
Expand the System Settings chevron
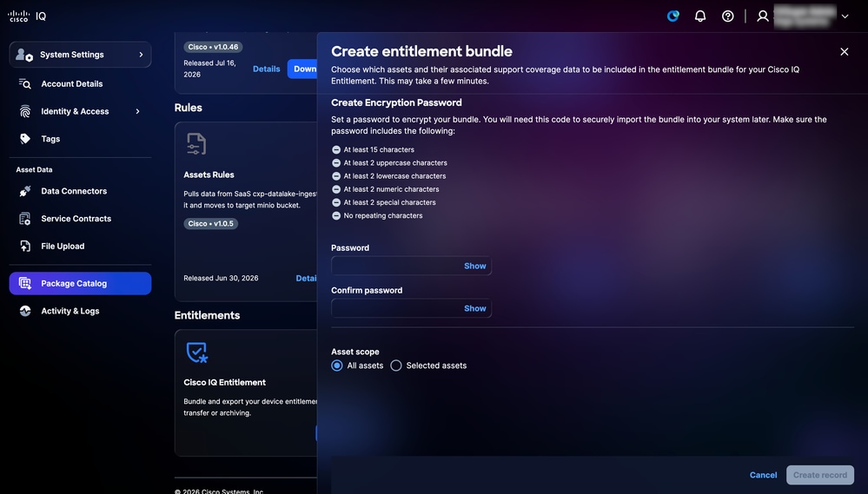[x=141, y=54]
